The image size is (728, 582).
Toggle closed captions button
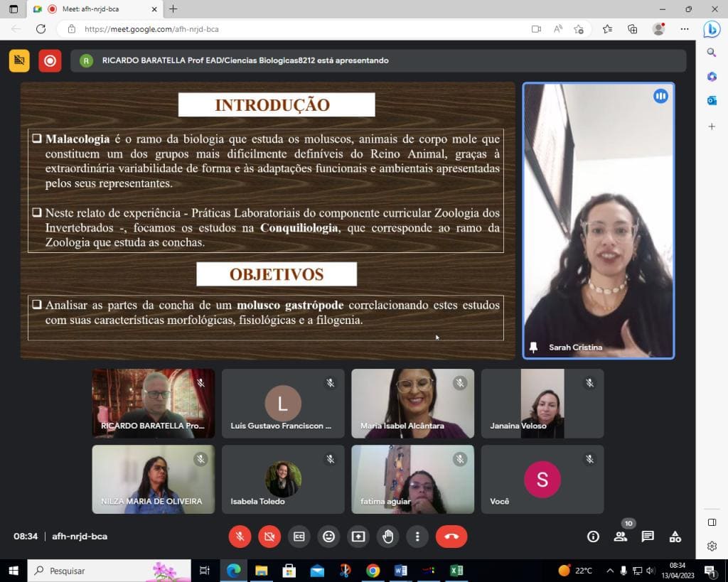click(x=299, y=537)
